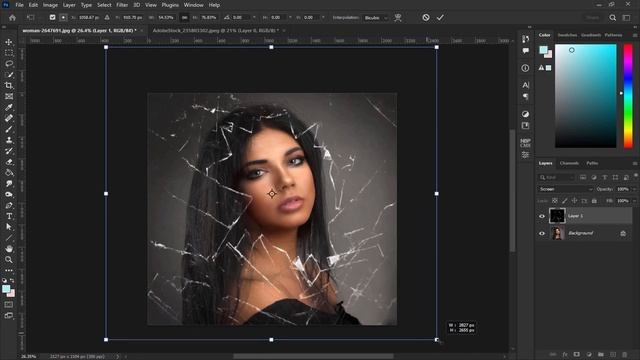
Task: Switch to the Swatches tab
Action: [x=567, y=35]
